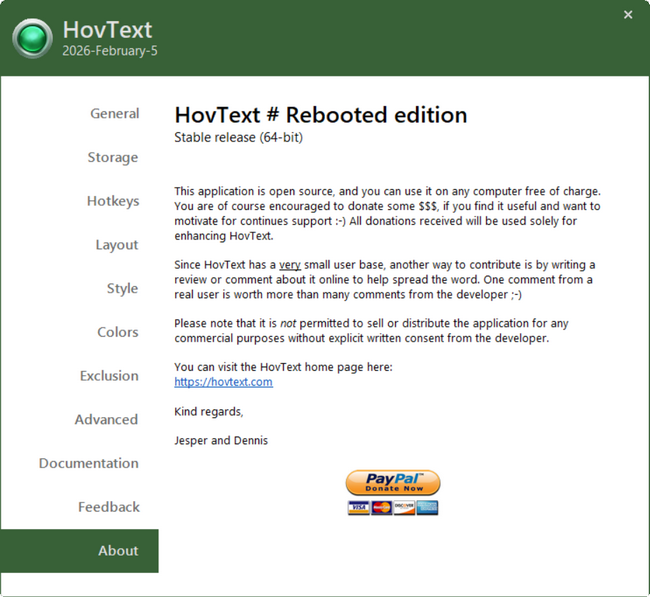Switch to the Storage tab
Viewport: 650px width, 597px height.
tap(112, 158)
